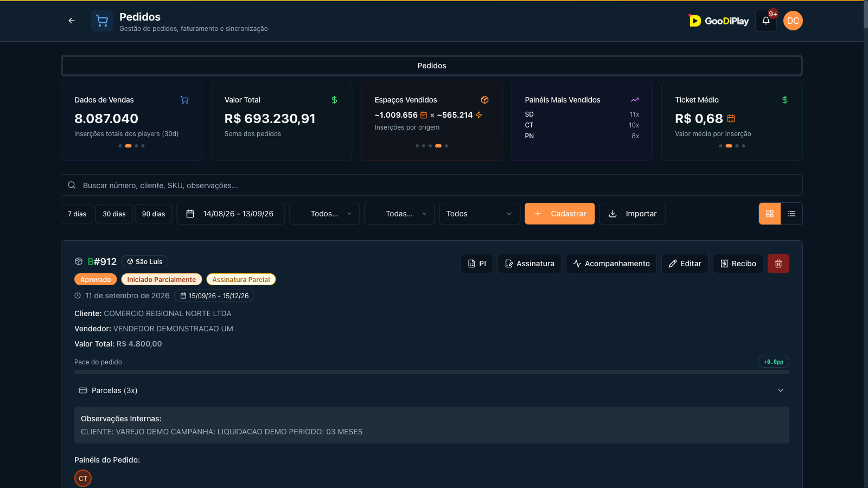Click the São Luís location tag
Viewport: 868px width, 488px height.
click(x=145, y=261)
